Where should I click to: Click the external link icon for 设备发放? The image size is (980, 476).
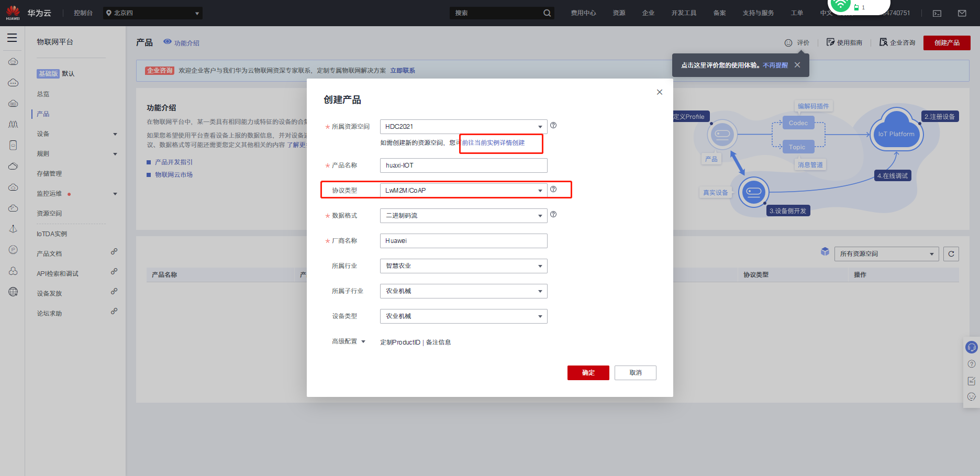click(x=114, y=291)
